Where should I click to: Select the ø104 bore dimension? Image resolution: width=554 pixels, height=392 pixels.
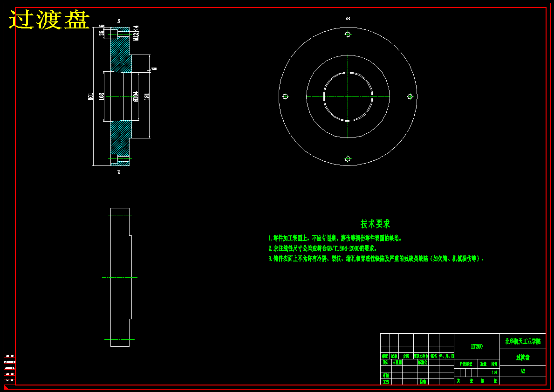click(136, 96)
